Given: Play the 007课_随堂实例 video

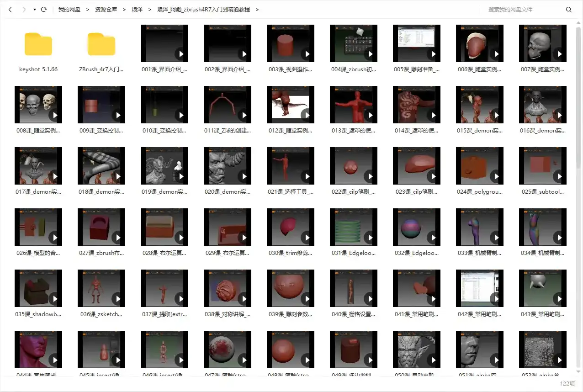Looking at the screenshot, I should click(542, 43).
